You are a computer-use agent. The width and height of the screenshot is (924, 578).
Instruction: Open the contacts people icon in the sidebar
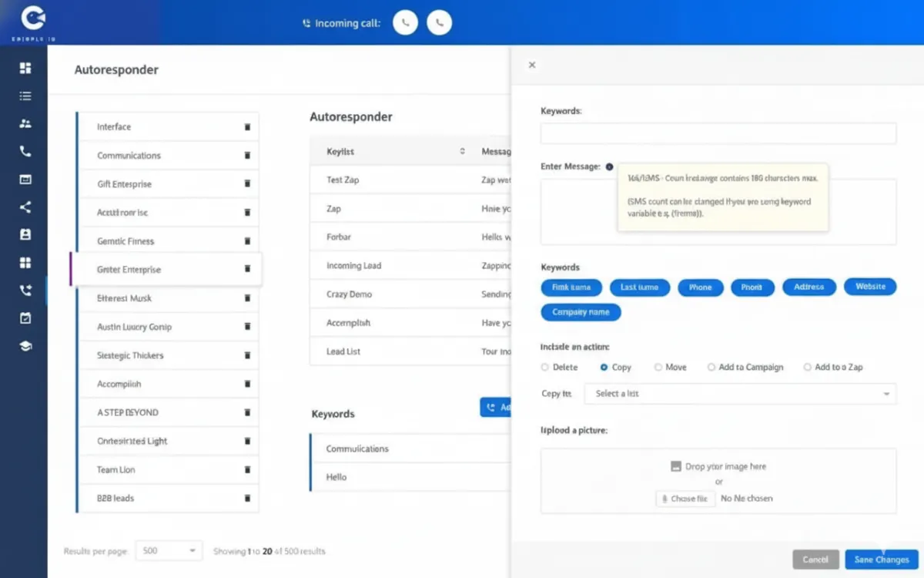[x=25, y=123]
